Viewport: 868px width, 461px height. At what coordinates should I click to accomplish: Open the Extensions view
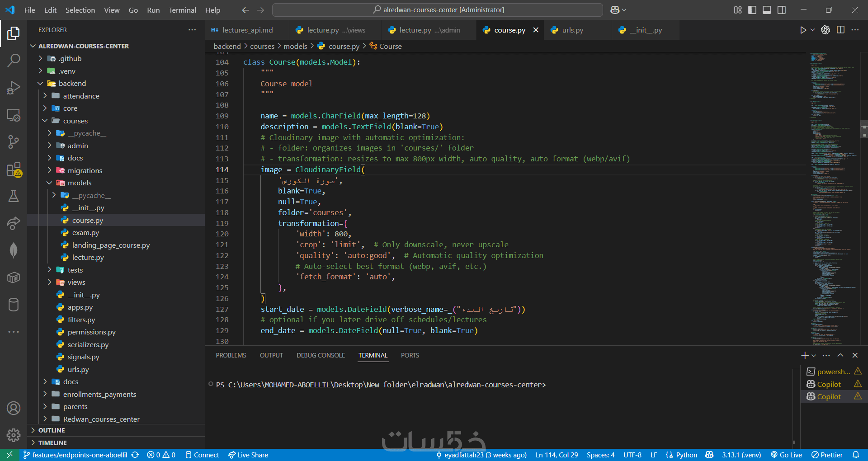coord(14,170)
